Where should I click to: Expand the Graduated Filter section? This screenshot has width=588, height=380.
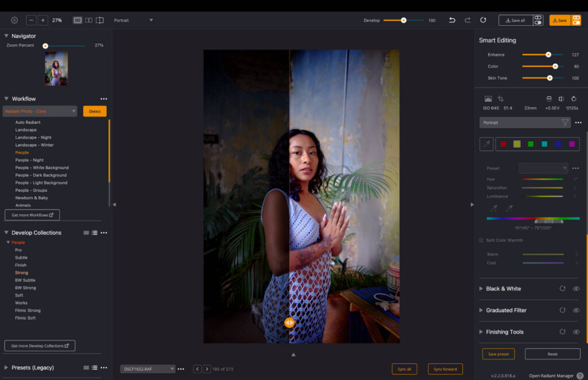(481, 311)
